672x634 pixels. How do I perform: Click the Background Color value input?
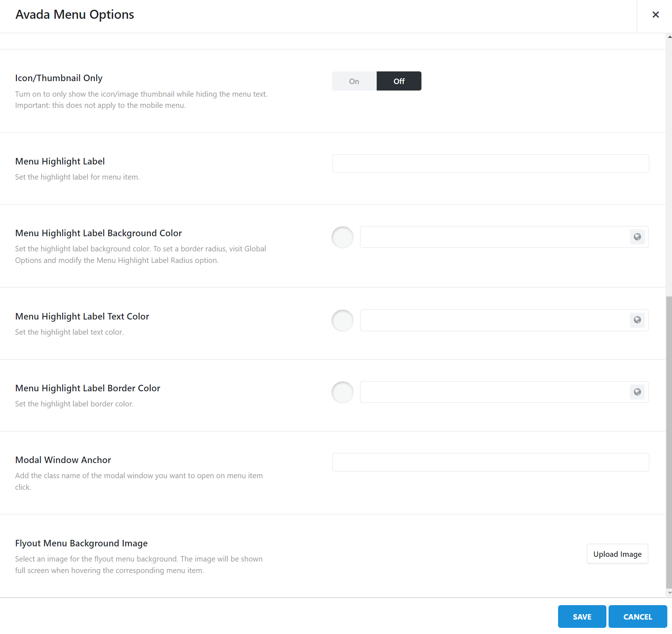coord(495,237)
